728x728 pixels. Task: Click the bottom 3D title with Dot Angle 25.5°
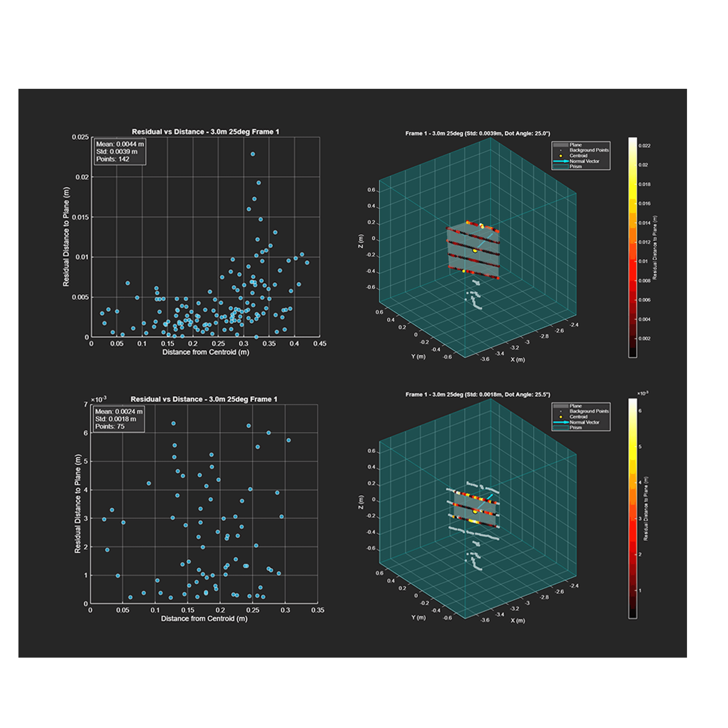477,395
